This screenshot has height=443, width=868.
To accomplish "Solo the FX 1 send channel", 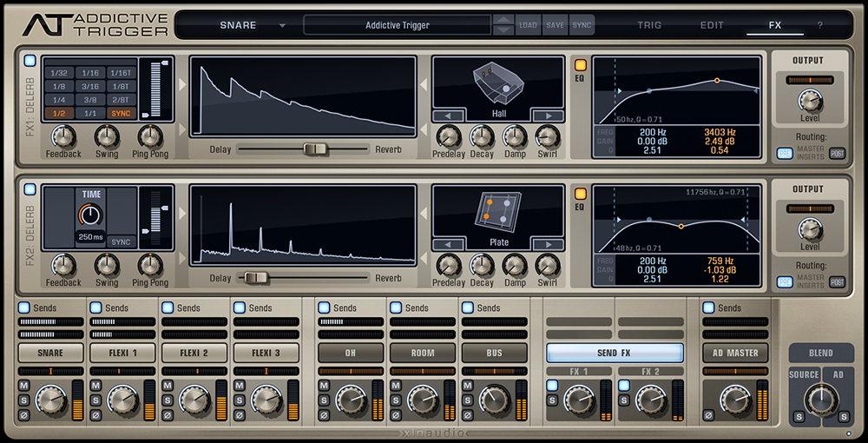I will click(x=551, y=400).
